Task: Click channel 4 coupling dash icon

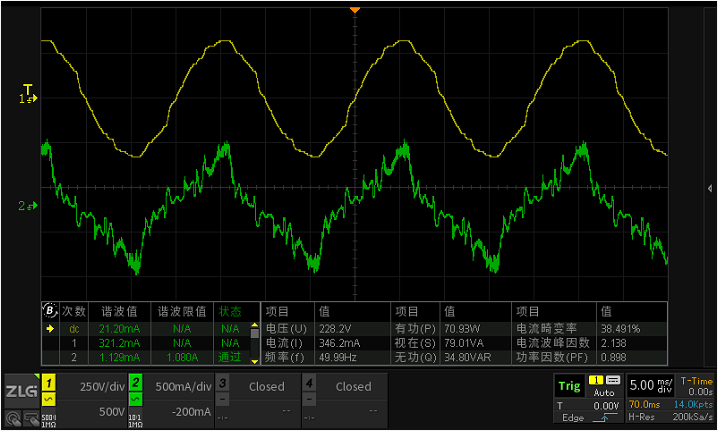Action: pyautogui.click(x=310, y=399)
